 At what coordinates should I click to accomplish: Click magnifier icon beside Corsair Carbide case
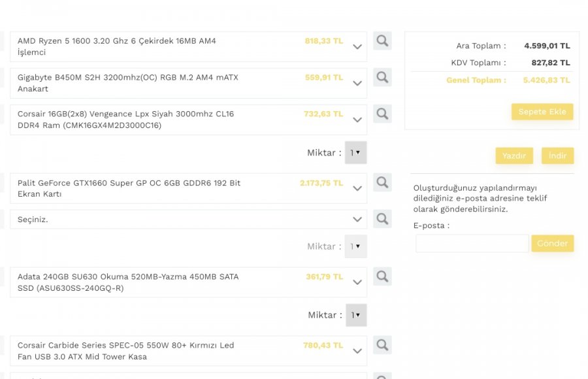(x=382, y=345)
